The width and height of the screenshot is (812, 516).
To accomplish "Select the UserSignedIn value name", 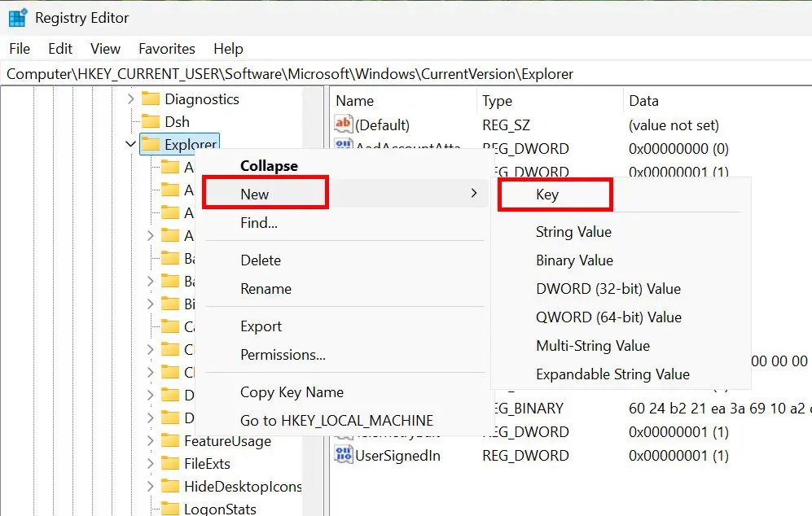I will point(397,456).
